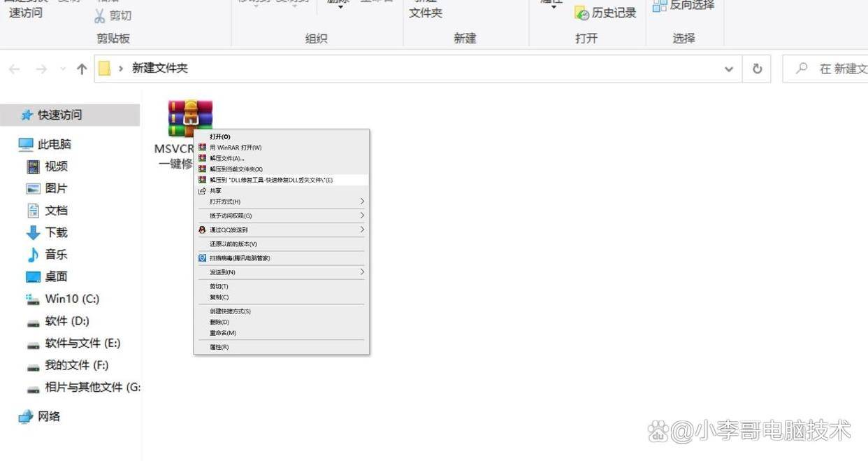Choose 还原以前的版本(V) entry
Image resolution: width=868 pixels, height=461 pixels.
(x=282, y=243)
